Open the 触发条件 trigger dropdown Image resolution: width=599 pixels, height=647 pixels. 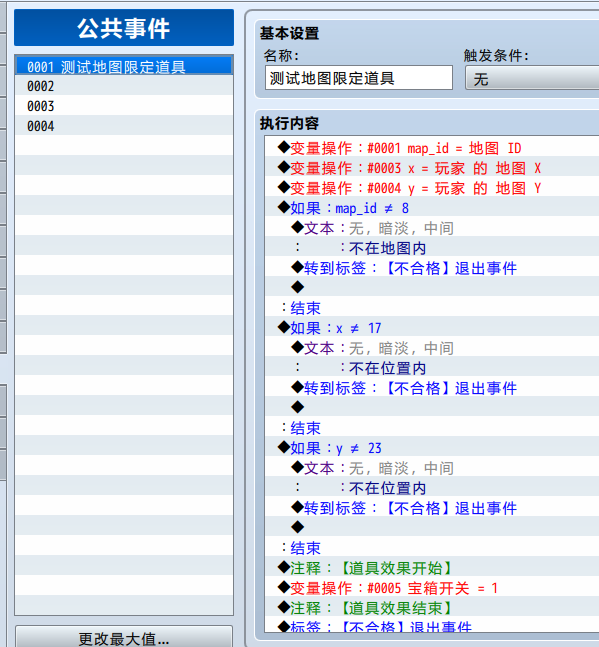pyautogui.click(x=532, y=78)
